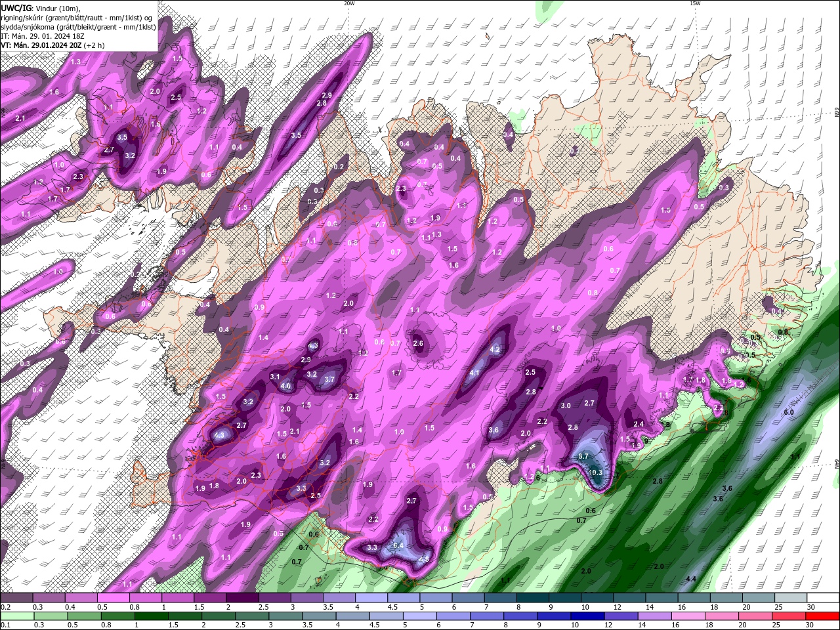This screenshot has height=630, width=840.
Task: Click the '0.1' label in the green rain legend
Action: pos(5,625)
